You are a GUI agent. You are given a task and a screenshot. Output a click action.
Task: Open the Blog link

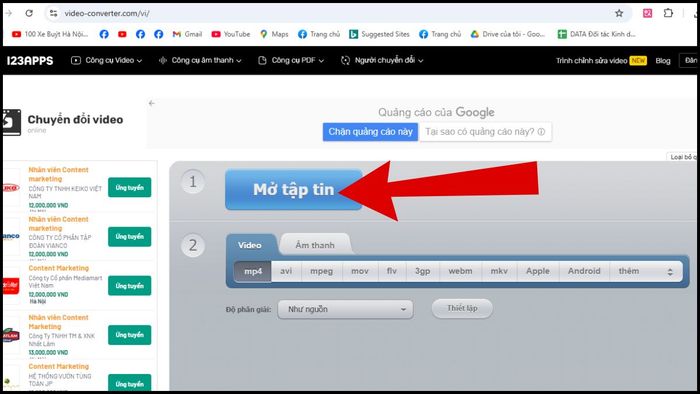click(663, 61)
